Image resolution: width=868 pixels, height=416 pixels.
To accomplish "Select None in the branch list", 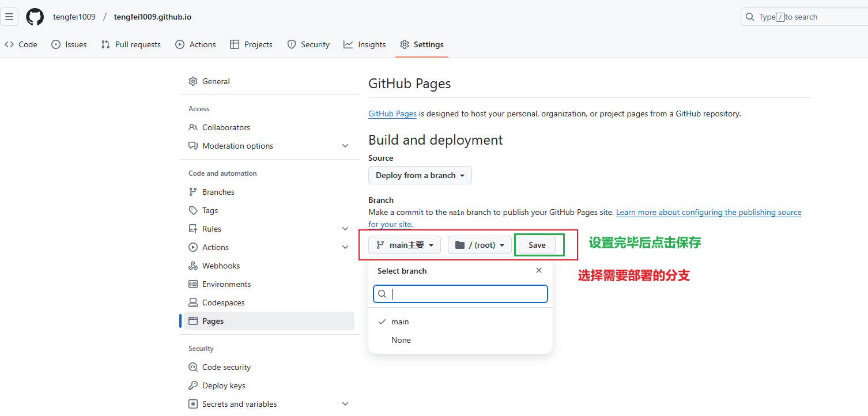I will [x=461, y=340].
